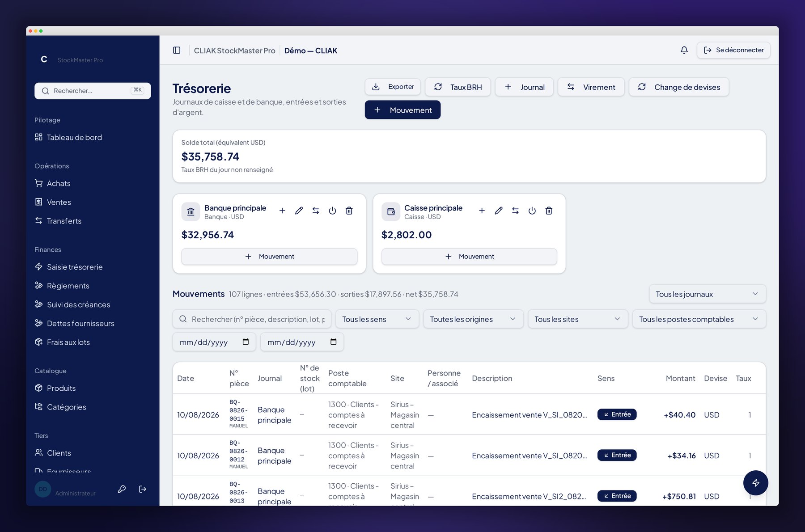Edit Caisse principale pencil icon
This screenshot has width=805, height=532.
pos(499,211)
